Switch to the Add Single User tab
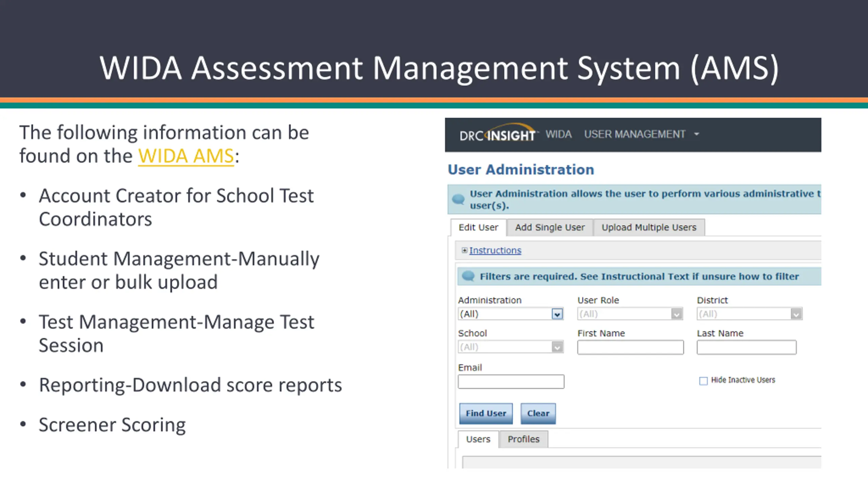 pos(550,227)
